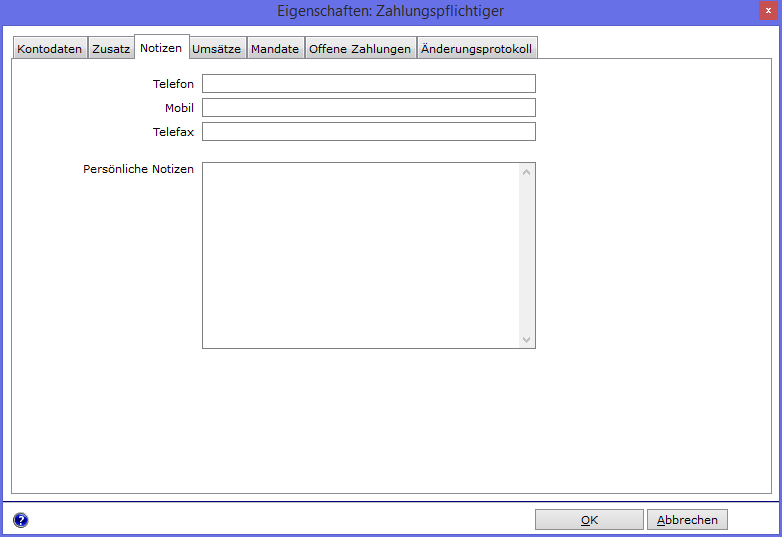Click the Telefax input box

(369, 132)
